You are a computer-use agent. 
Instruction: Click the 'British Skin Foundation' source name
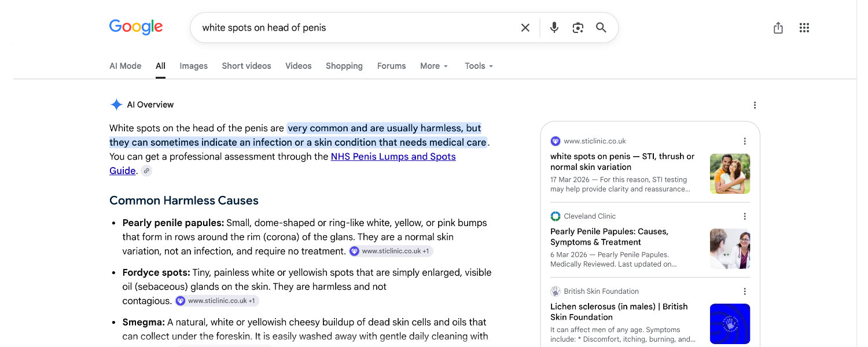(601, 291)
